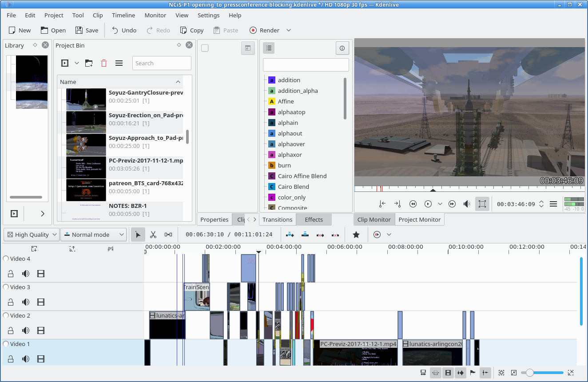588x382 pixels.
Task: Open the Timeline menu
Action: point(123,15)
